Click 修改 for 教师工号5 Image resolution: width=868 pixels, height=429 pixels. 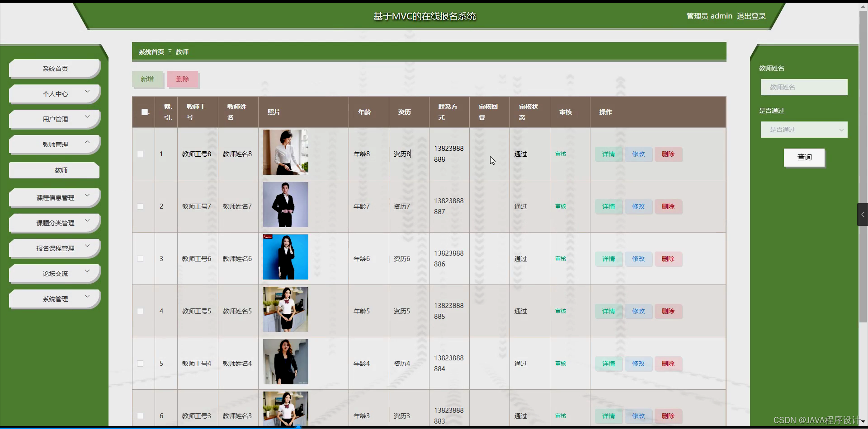(638, 311)
